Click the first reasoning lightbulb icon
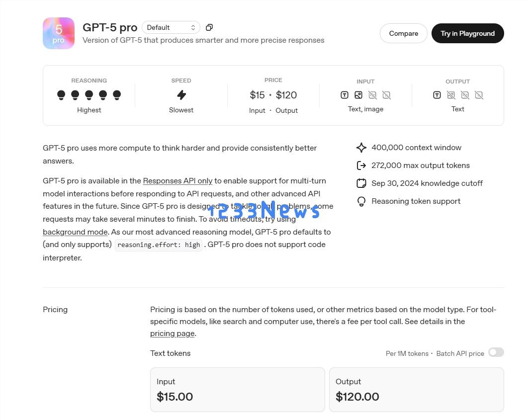This screenshot has width=526, height=420. 61,94
